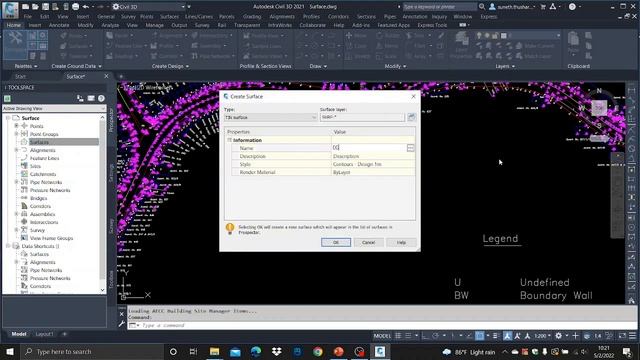The height and width of the screenshot is (360, 640).
Task: Select the Render Material value cell
Action: coord(373,172)
